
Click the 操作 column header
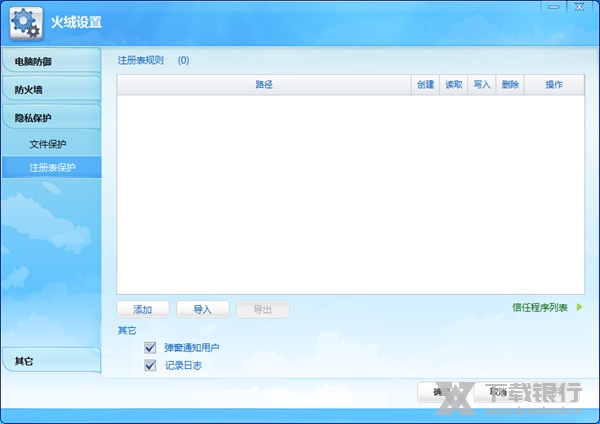tap(554, 85)
